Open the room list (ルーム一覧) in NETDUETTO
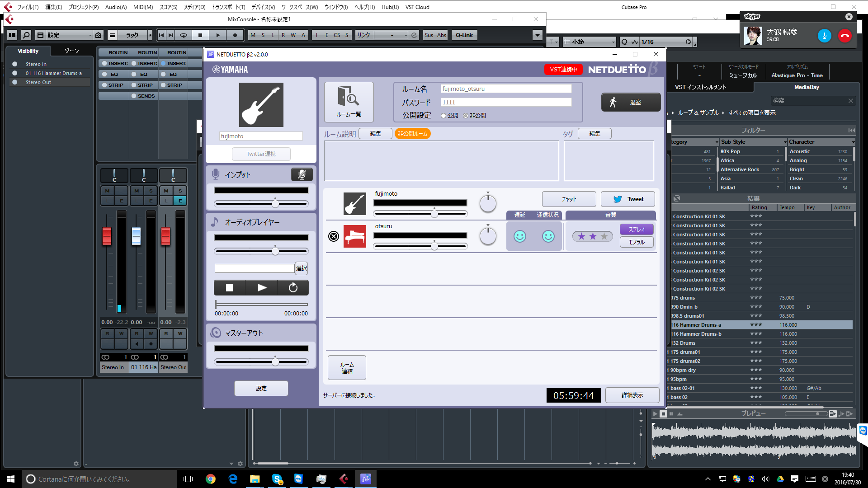This screenshot has height=488, width=868. [x=349, y=102]
